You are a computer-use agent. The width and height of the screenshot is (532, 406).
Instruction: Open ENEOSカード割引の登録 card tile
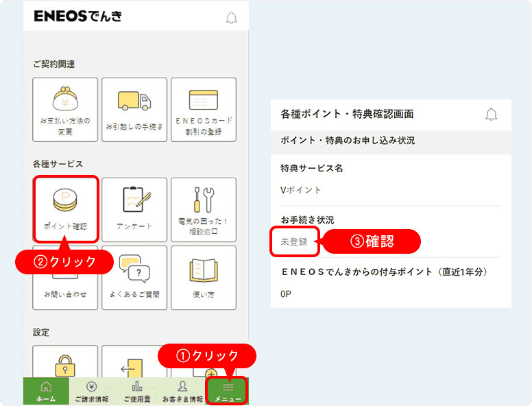pyautogui.click(x=204, y=110)
